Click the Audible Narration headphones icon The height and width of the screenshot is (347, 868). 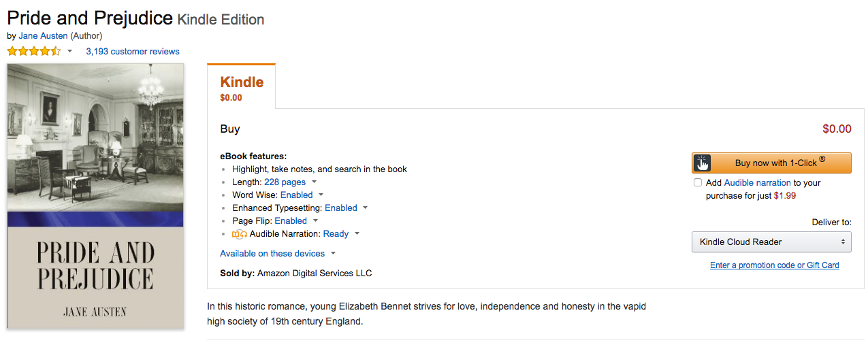pos(239,234)
